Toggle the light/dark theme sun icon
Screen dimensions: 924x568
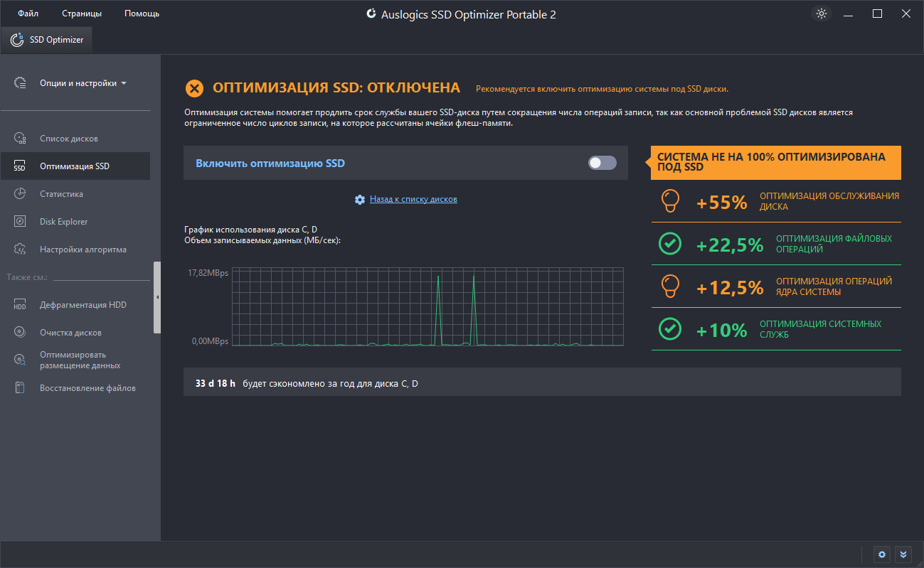point(822,14)
